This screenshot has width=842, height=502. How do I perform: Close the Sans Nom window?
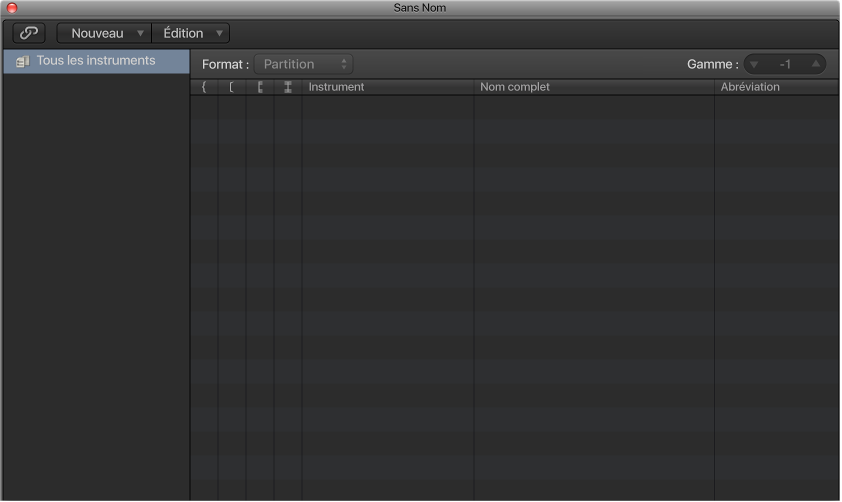point(12,8)
